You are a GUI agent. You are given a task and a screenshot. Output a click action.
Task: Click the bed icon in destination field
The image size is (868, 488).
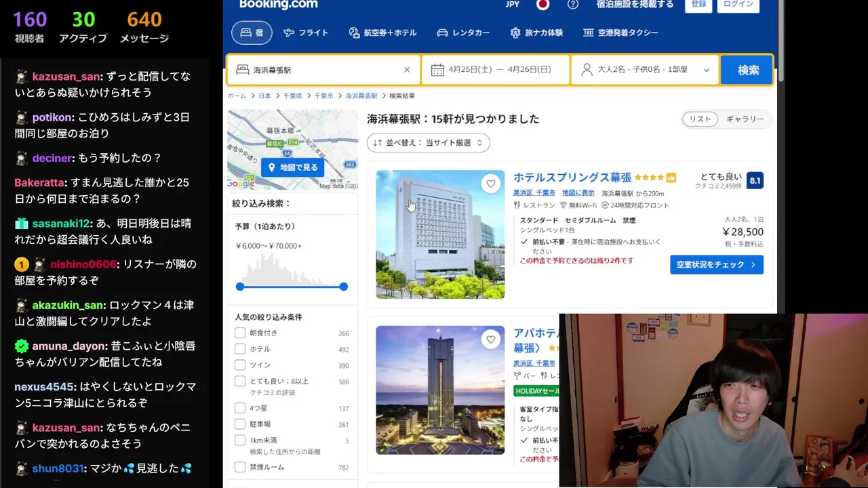(242, 70)
